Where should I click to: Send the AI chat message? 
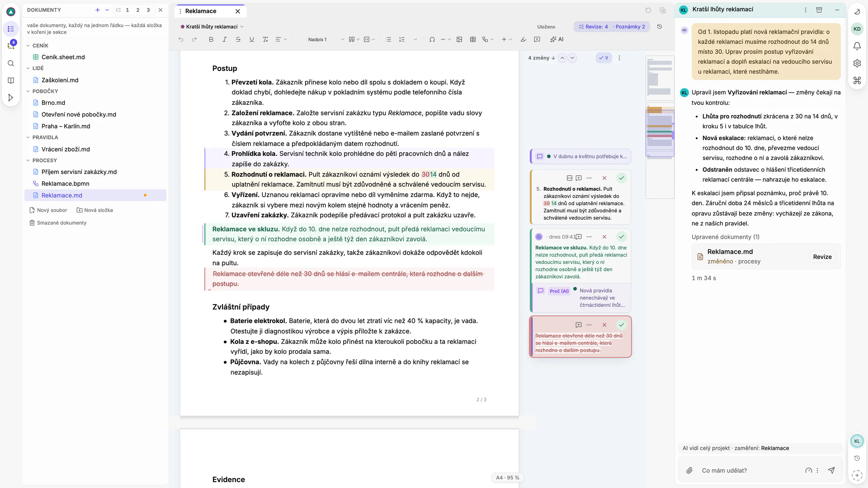coord(831,470)
